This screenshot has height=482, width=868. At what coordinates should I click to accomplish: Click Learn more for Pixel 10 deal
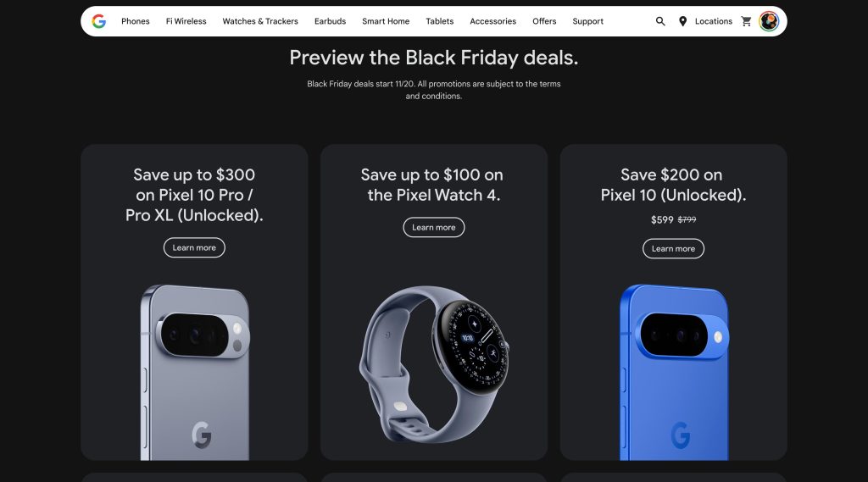[673, 248]
